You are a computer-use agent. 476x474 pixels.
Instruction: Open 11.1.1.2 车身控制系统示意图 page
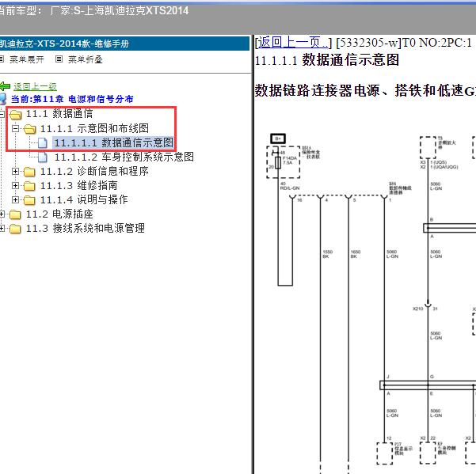click(124, 157)
